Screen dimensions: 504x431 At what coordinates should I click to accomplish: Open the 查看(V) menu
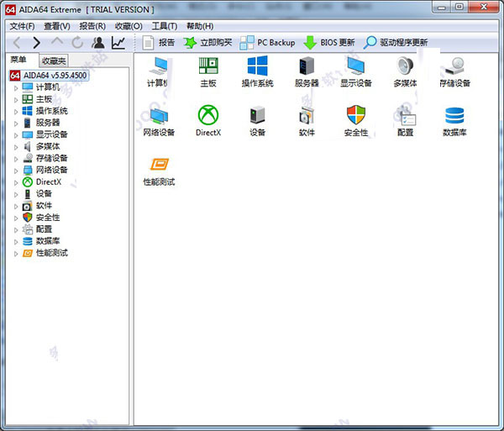pos(57,26)
